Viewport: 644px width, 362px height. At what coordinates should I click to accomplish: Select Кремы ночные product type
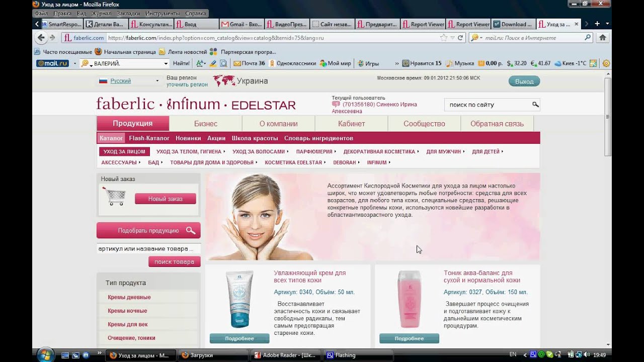coord(127,311)
